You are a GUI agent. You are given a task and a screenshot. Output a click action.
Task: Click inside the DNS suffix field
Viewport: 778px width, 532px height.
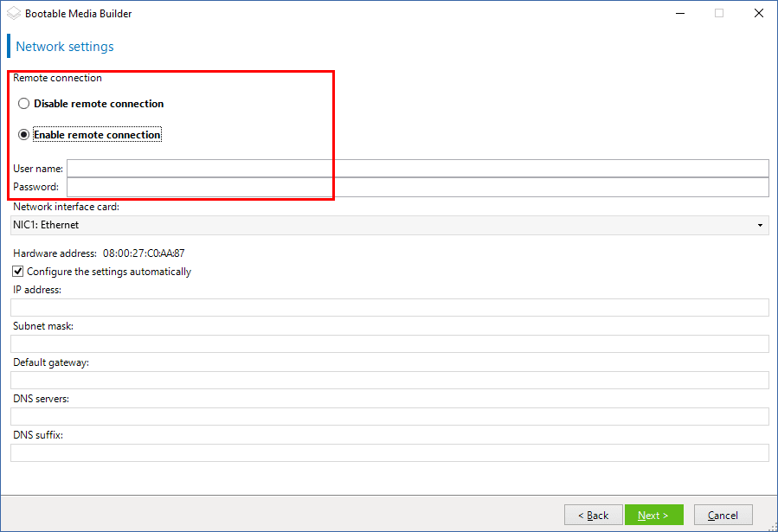(x=389, y=453)
